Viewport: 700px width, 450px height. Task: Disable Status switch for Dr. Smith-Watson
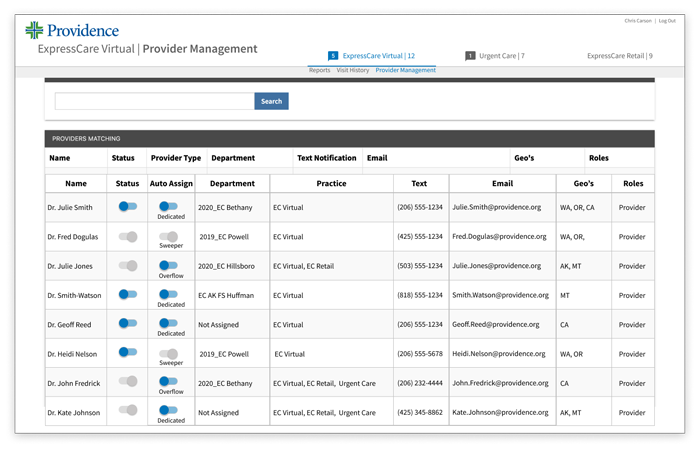(x=128, y=294)
